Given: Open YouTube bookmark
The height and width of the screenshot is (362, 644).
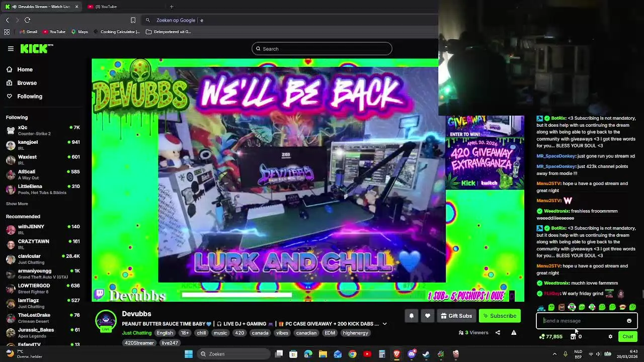Looking at the screenshot, I should pyautogui.click(x=54, y=32).
